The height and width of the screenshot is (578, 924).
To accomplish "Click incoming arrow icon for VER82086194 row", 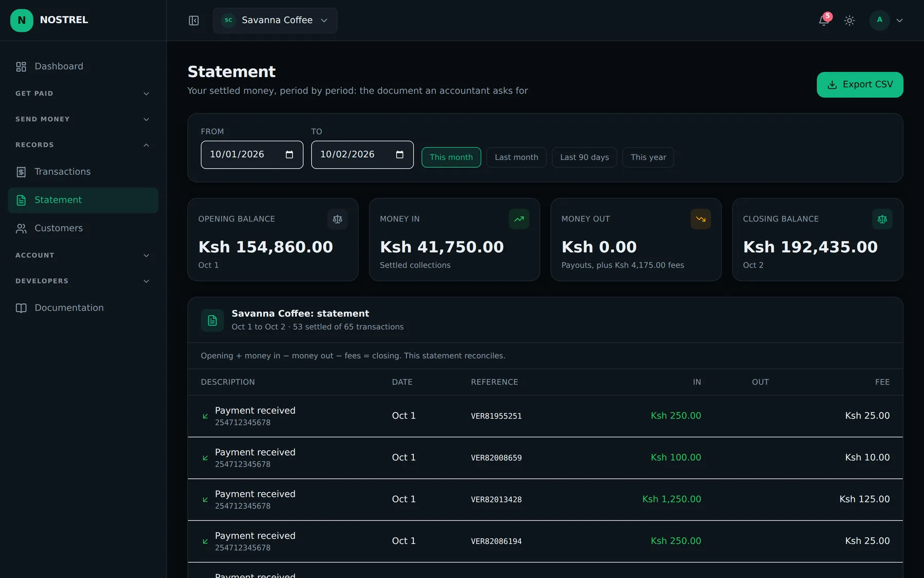I will coord(205,541).
